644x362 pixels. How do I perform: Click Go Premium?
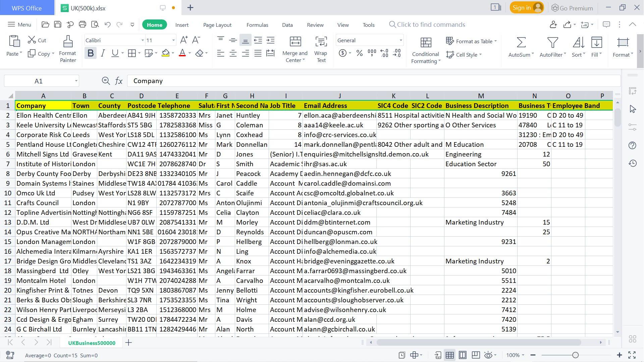point(572,8)
